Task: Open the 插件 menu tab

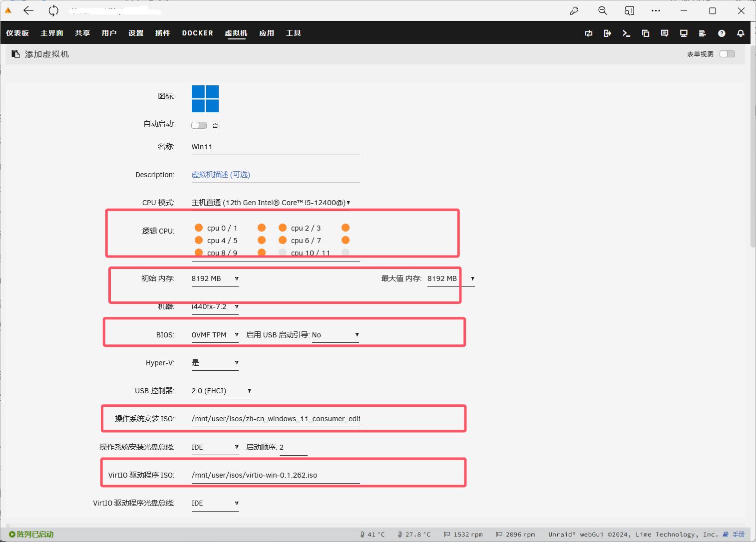Action: [162, 33]
